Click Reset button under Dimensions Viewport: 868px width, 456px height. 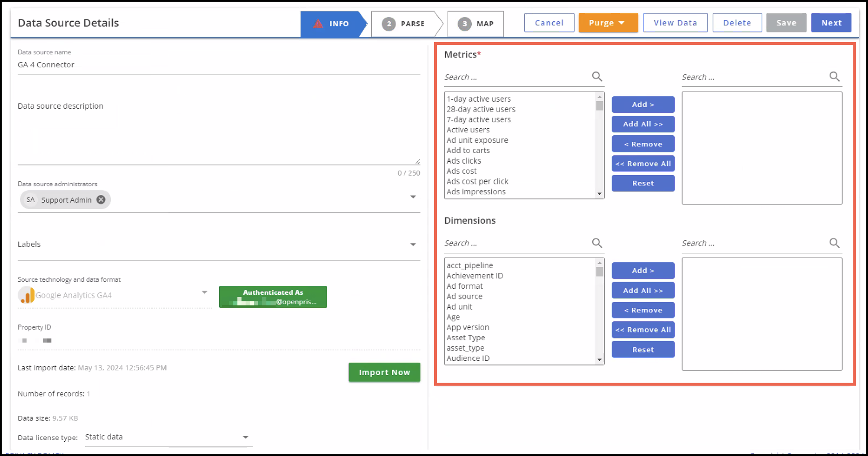tap(643, 350)
